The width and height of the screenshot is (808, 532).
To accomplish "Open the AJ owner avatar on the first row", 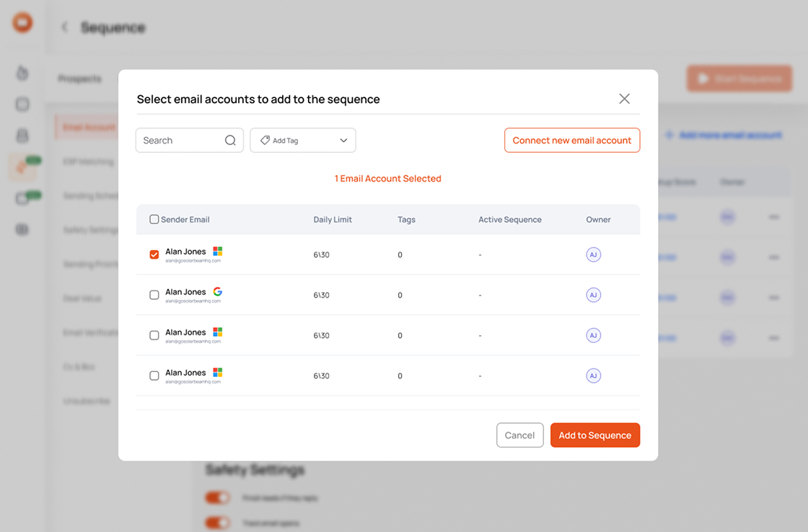I will (593, 254).
